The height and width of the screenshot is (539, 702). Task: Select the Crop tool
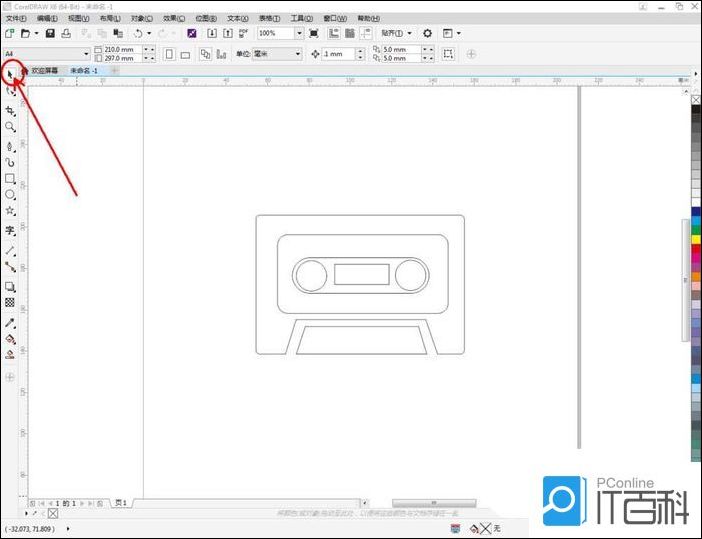click(x=10, y=110)
